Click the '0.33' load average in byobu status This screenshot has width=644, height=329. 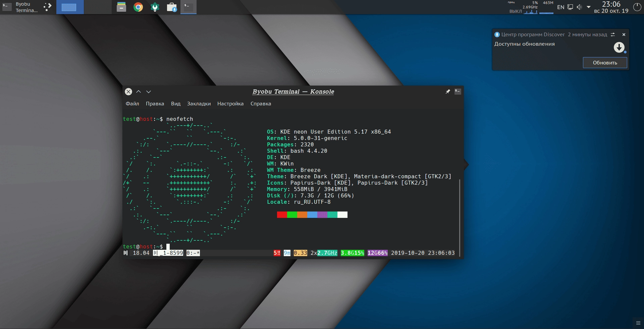click(x=301, y=253)
